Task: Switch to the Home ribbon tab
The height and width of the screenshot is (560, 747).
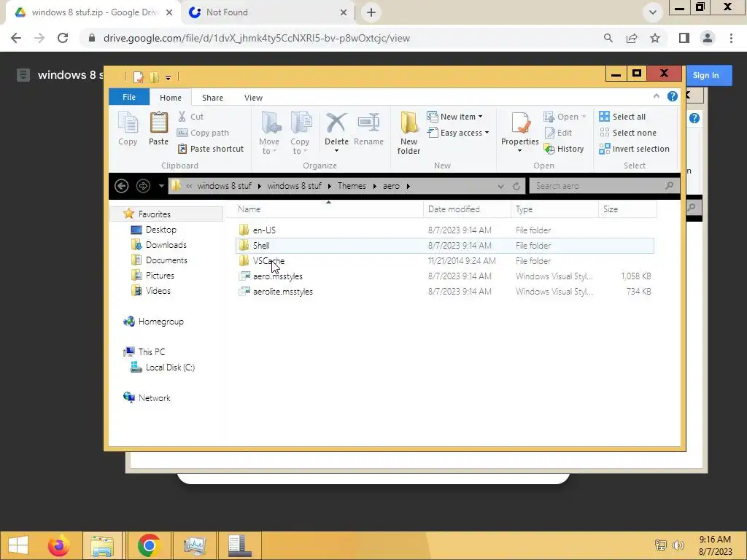Action: [171, 98]
